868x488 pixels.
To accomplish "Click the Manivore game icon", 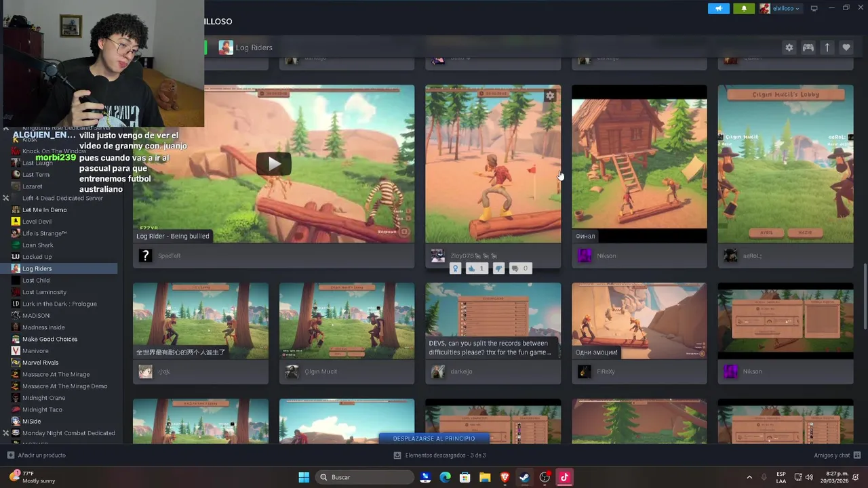I will [x=16, y=351].
